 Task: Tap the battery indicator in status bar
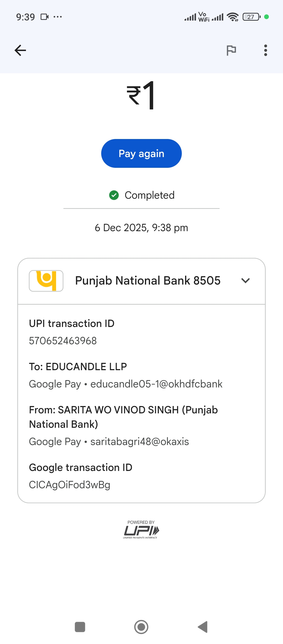(x=251, y=17)
